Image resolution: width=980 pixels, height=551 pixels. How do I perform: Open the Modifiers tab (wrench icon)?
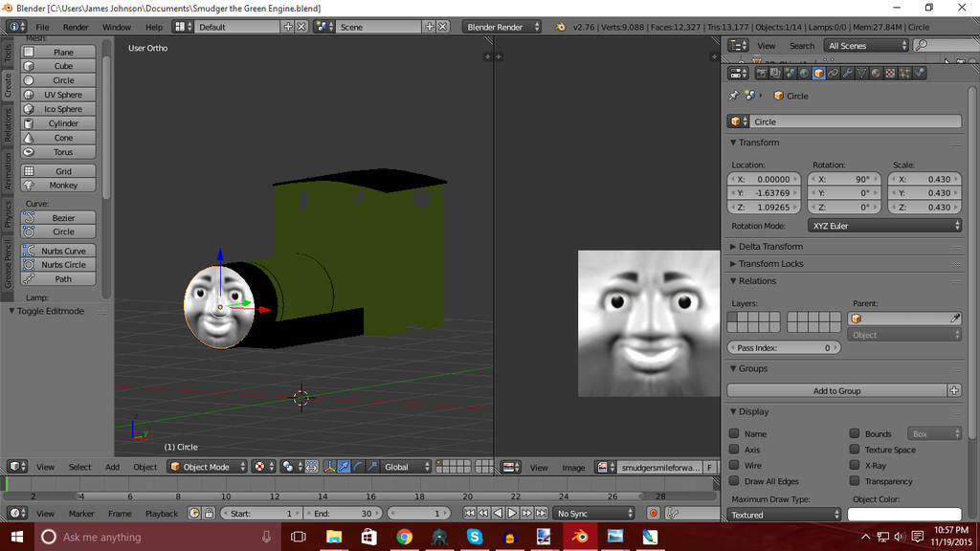[x=848, y=73]
